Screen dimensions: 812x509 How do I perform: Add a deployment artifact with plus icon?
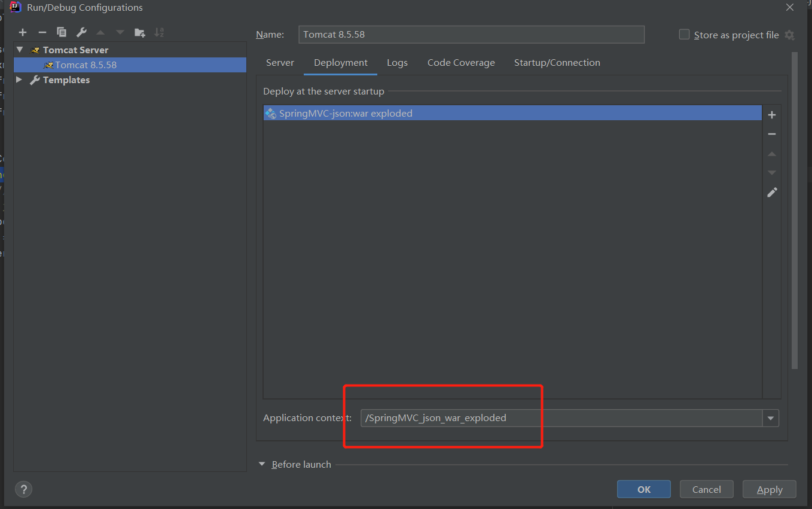772,115
